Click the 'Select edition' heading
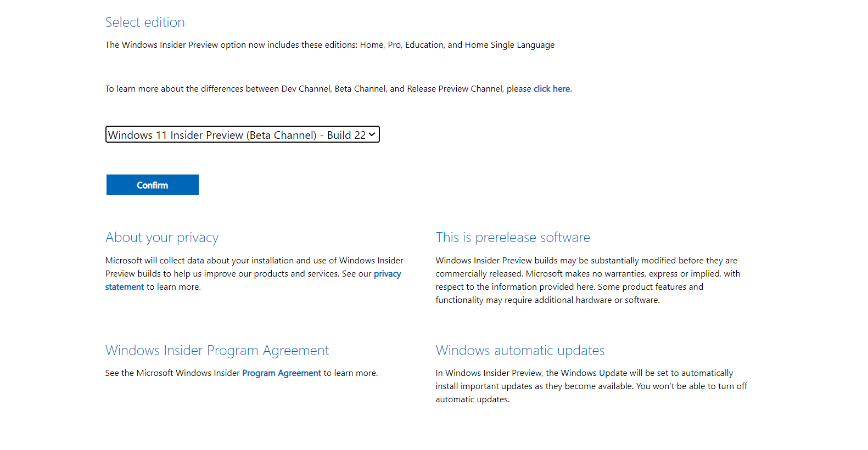This screenshot has width=868, height=450. click(145, 22)
